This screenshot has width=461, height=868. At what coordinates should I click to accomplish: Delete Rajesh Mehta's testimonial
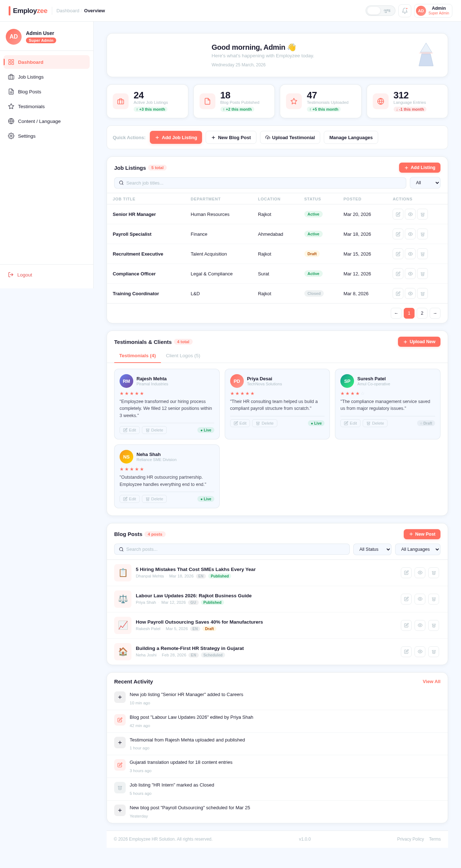click(x=154, y=430)
